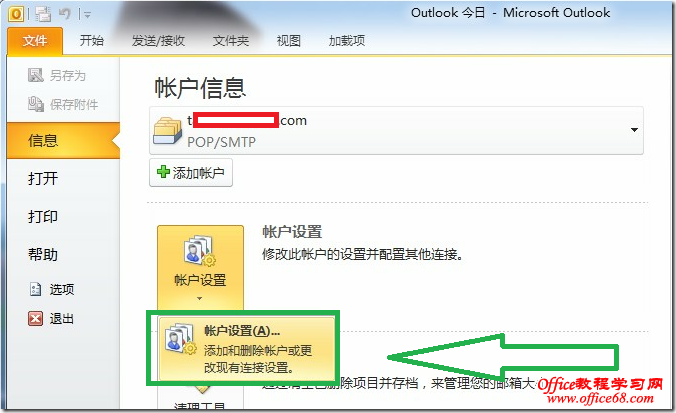Switch to the Home (开始) ribbon tab
Screen dimensions: 676x413
point(91,41)
